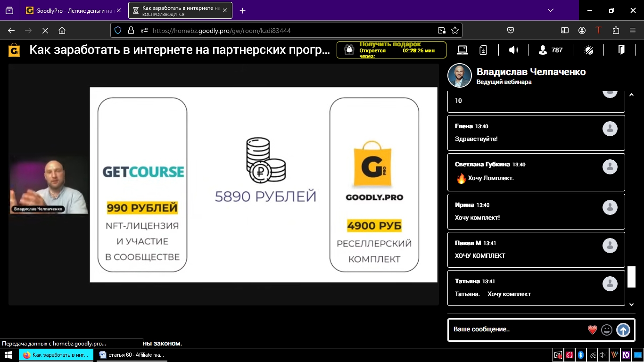Click the red T extension icon
Screen dimensions: 644x362
[599, 30]
